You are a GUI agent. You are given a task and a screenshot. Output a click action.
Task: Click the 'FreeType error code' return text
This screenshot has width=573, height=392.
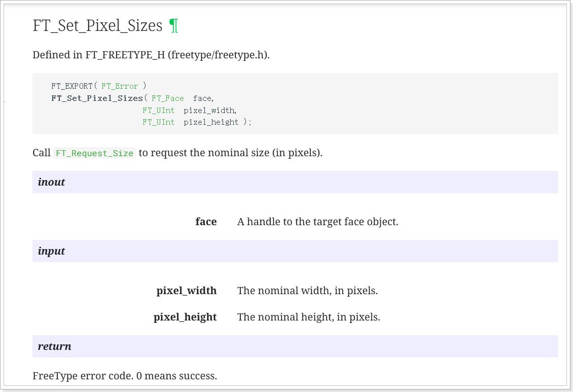tap(125, 376)
